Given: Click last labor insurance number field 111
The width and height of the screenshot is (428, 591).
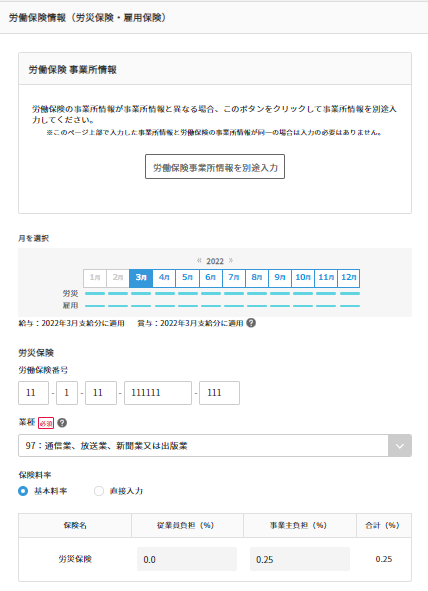Looking at the screenshot, I should pyautogui.click(x=219, y=393).
